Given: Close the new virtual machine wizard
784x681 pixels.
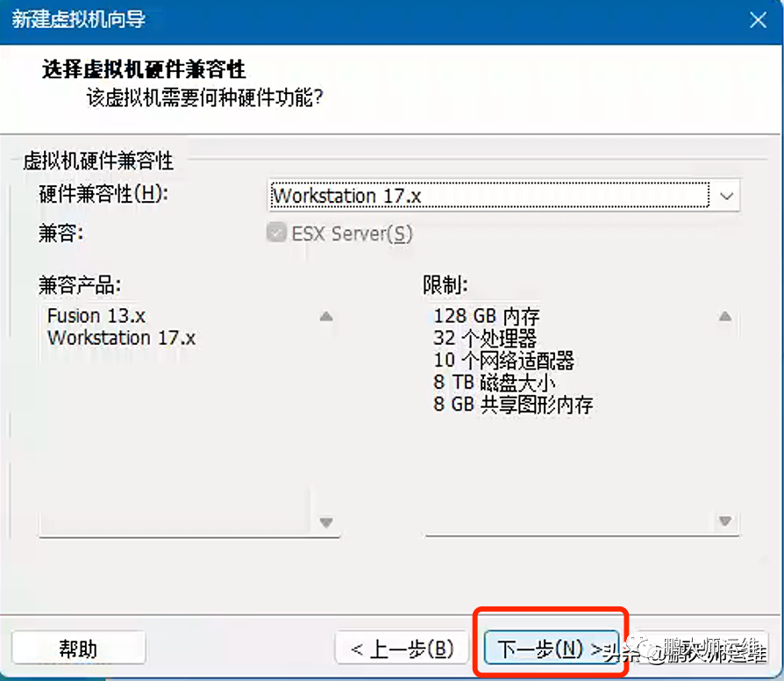Looking at the screenshot, I should pyautogui.click(x=758, y=19).
